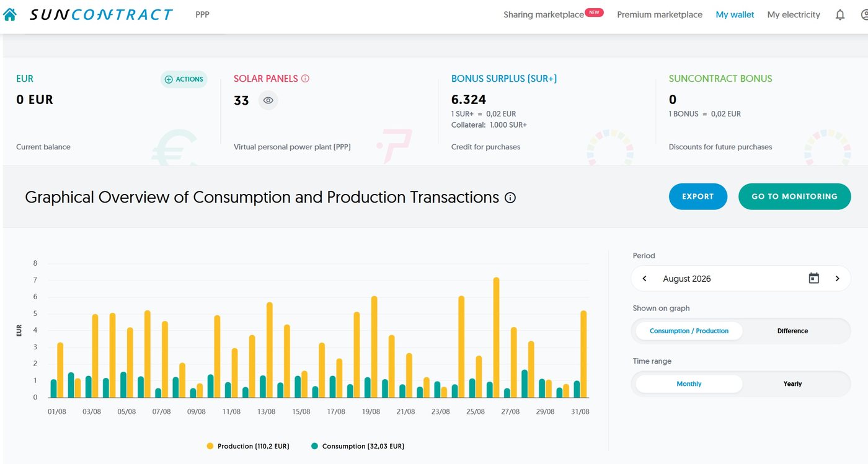Click the tallest production bar on 26/08
The width and height of the screenshot is (868, 464).
coord(496,338)
